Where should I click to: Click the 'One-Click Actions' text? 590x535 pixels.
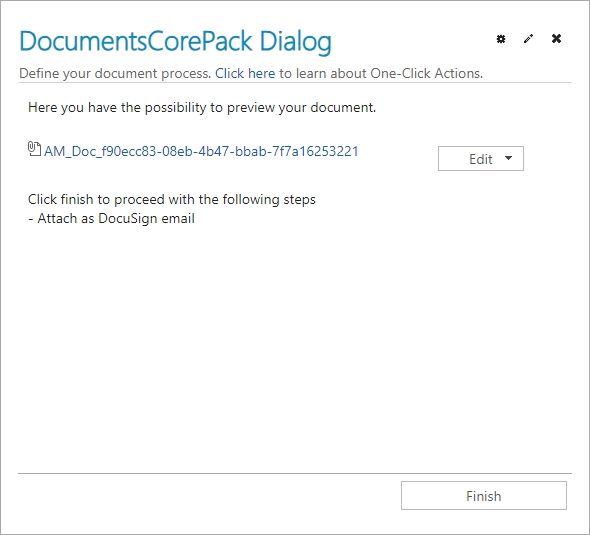tap(426, 73)
